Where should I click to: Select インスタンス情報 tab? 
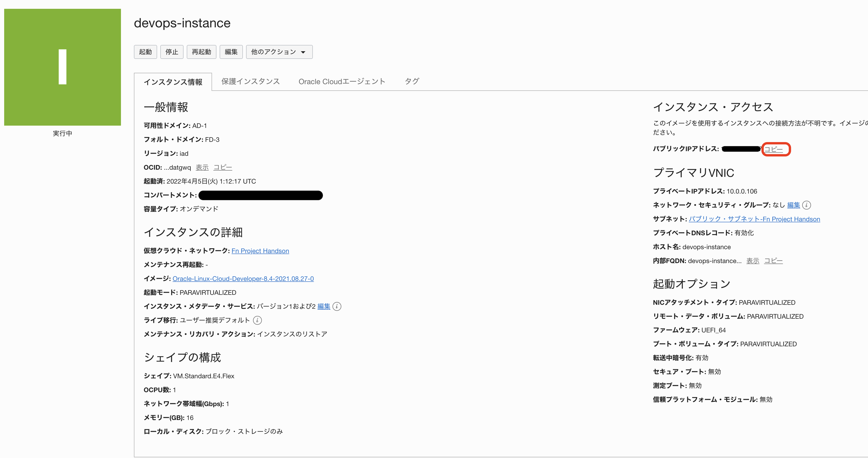click(173, 82)
